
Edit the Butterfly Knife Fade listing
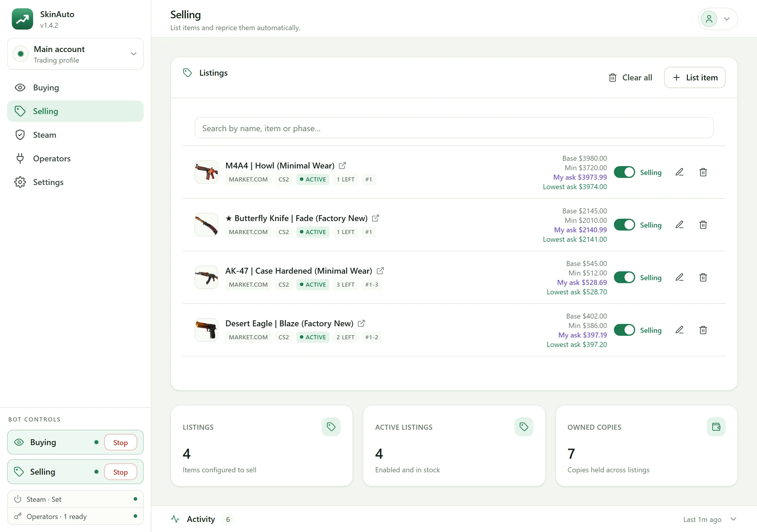[x=679, y=225]
